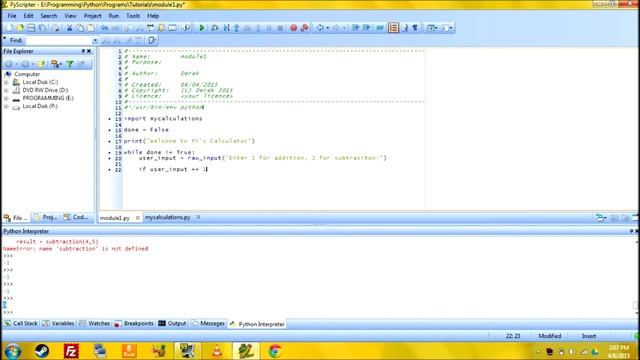Select the module1.py editor tab
The height and width of the screenshot is (360, 640).
tap(115, 218)
